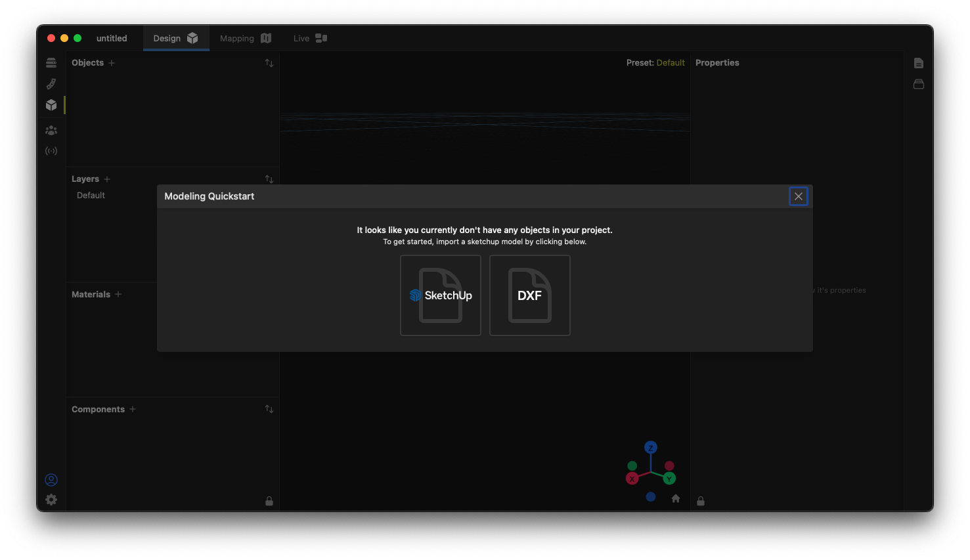Open the settings gear in sidebar
This screenshot has height=560, width=970.
[51, 500]
